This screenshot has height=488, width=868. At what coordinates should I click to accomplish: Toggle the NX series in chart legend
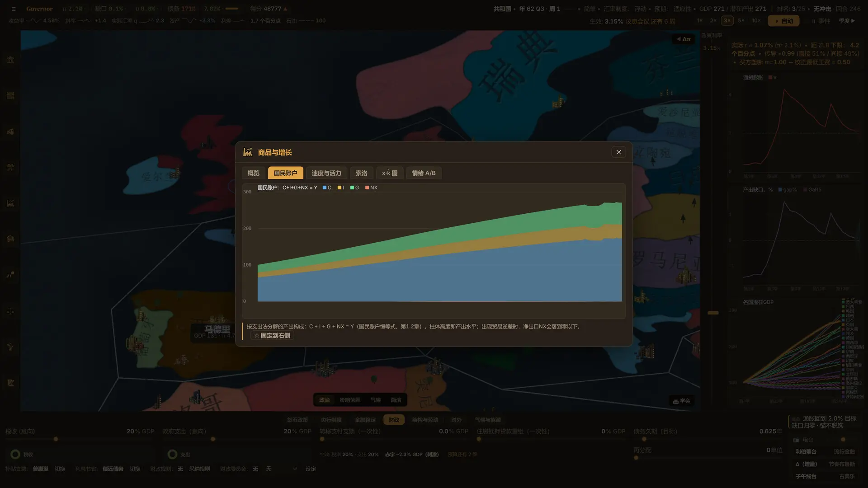pyautogui.click(x=371, y=188)
